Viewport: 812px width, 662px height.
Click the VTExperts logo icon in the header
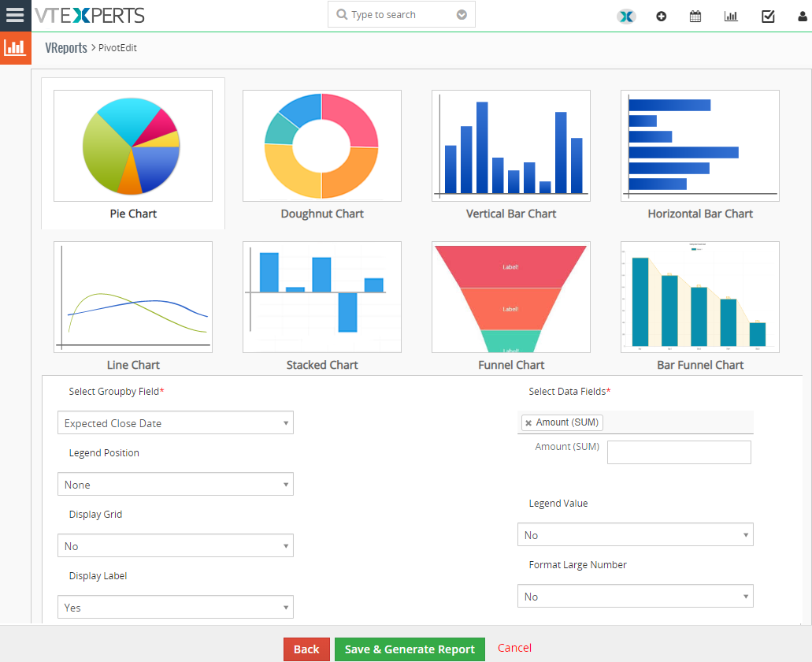87,14
